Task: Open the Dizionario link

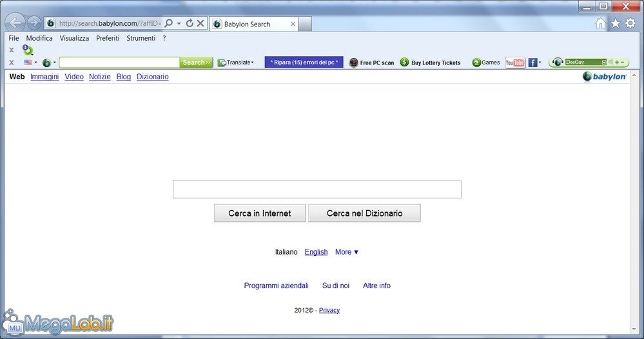Action: pyautogui.click(x=152, y=77)
